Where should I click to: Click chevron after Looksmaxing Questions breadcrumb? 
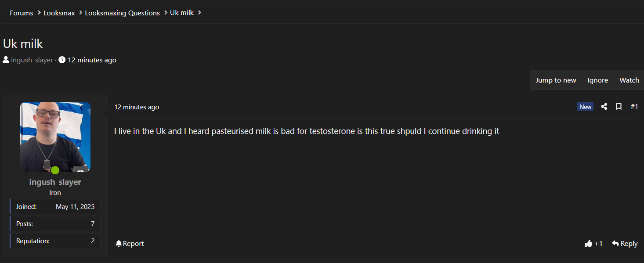pyautogui.click(x=166, y=13)
